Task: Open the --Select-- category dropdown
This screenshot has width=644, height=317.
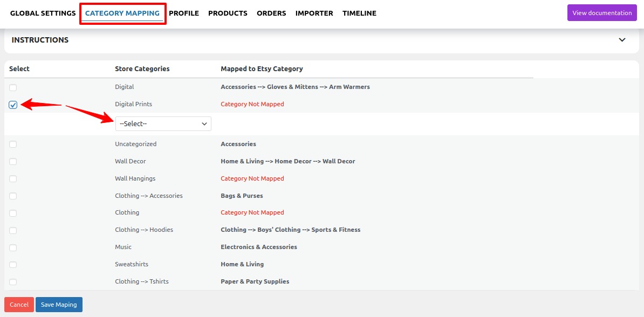Action: 163,123
